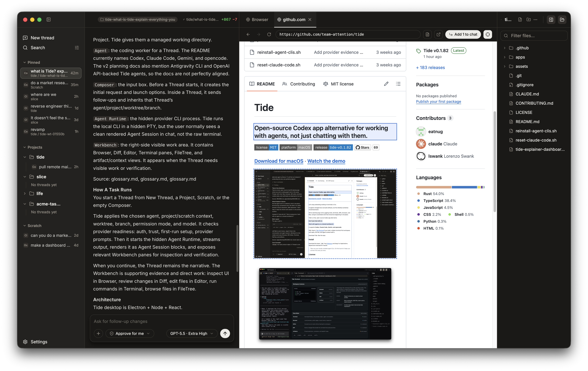
Task: Open the 'Approve for me' permission dropdown
Action: [130, 333]
